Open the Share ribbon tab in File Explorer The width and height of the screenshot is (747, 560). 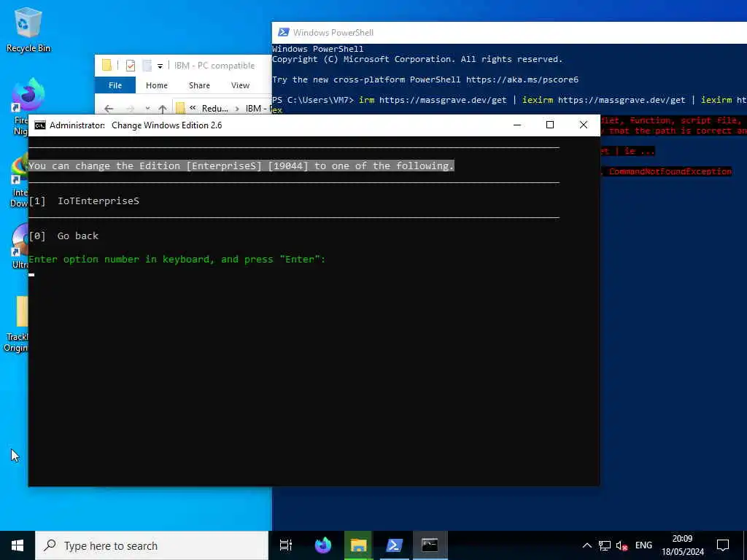(x=199, y=85)
